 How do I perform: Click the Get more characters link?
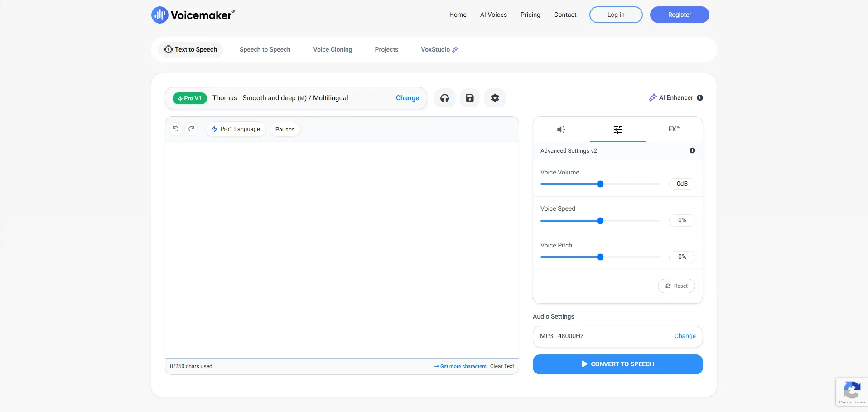click(x=460, y=366)
